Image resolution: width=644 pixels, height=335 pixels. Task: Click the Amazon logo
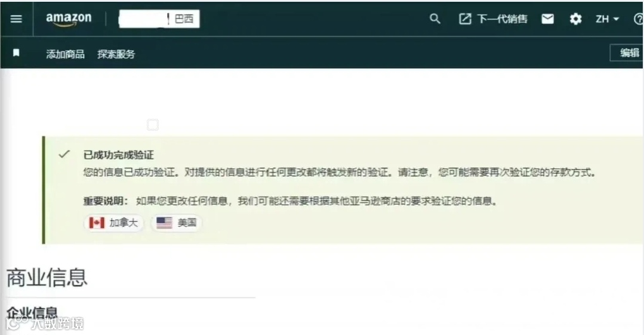pos(69,19)
